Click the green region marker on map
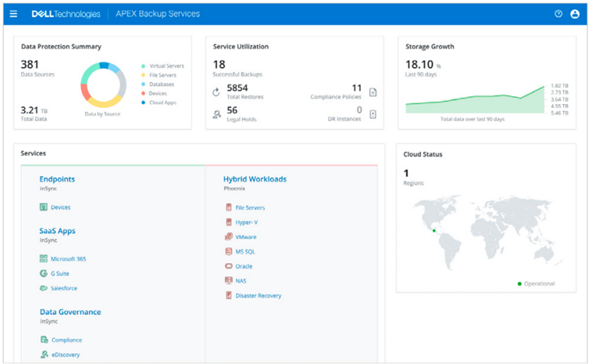The height and width of the screenshot is (364, 594). click(x=434, y=231)
